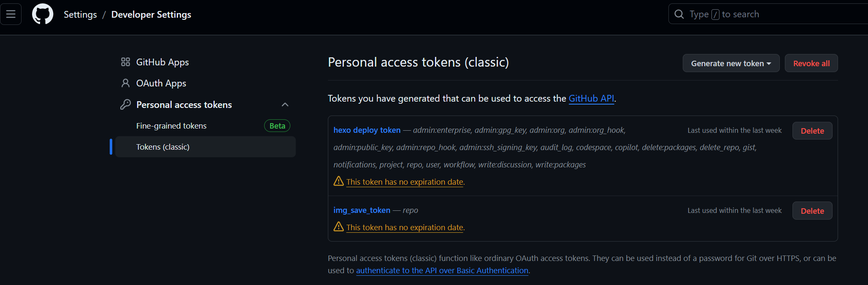Click the warning icon under hexo deploy token
Viewport: 868px width, 285px height.
(338, 181)
